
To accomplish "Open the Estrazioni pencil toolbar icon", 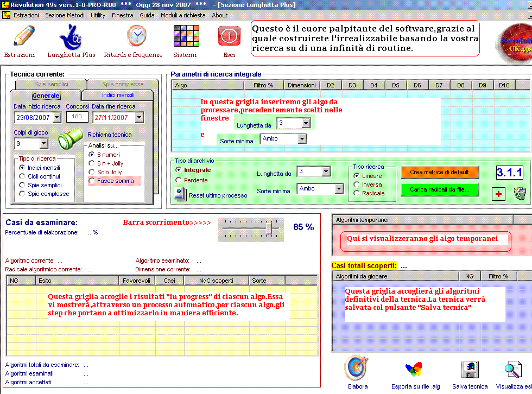I will [x=24, y=36].
